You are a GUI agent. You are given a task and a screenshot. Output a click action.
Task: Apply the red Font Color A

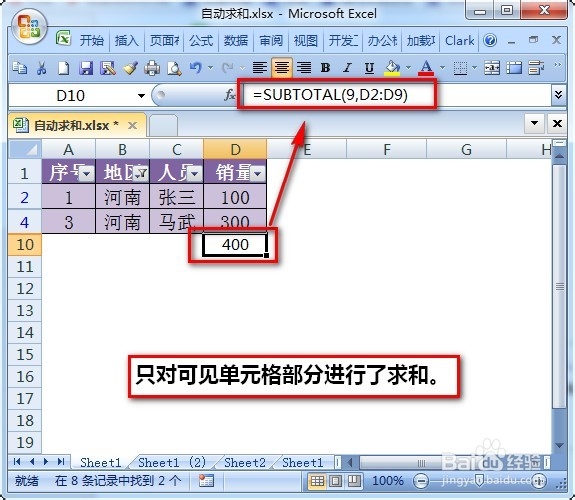coord(426,68)
